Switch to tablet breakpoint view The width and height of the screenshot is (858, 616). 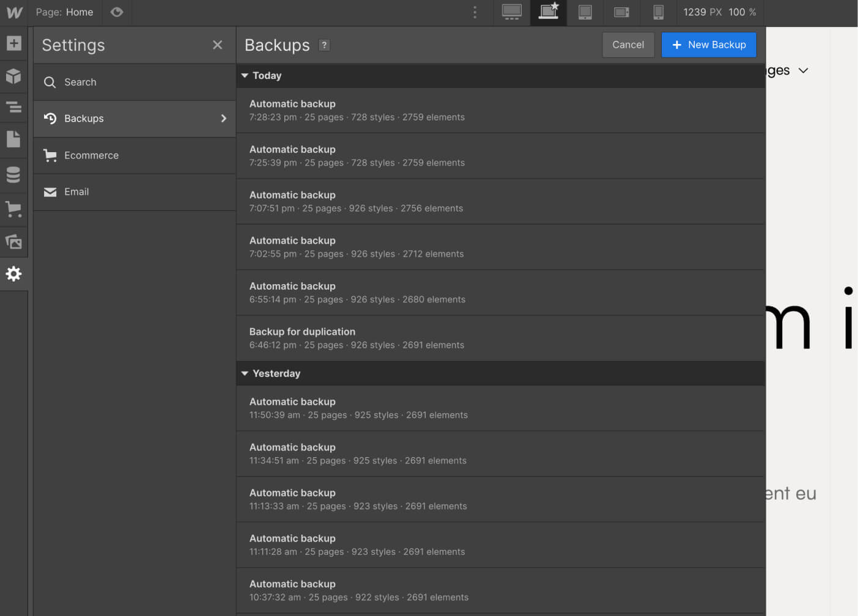coord(585,12)
